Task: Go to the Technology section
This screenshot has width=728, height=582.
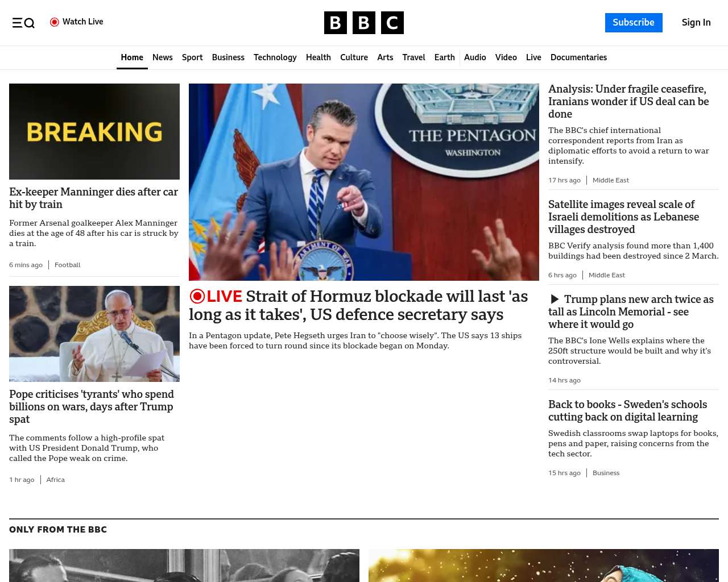Action: click(275, 57)
